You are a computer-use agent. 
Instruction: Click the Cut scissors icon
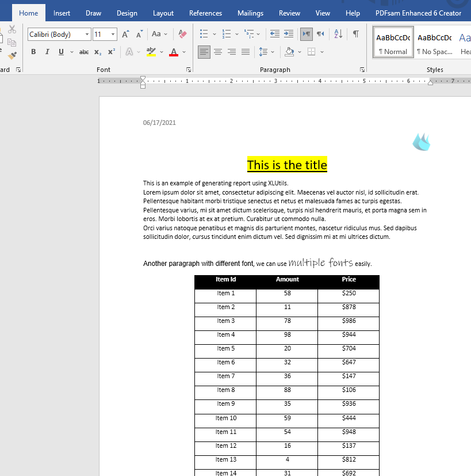coord(12,29)
